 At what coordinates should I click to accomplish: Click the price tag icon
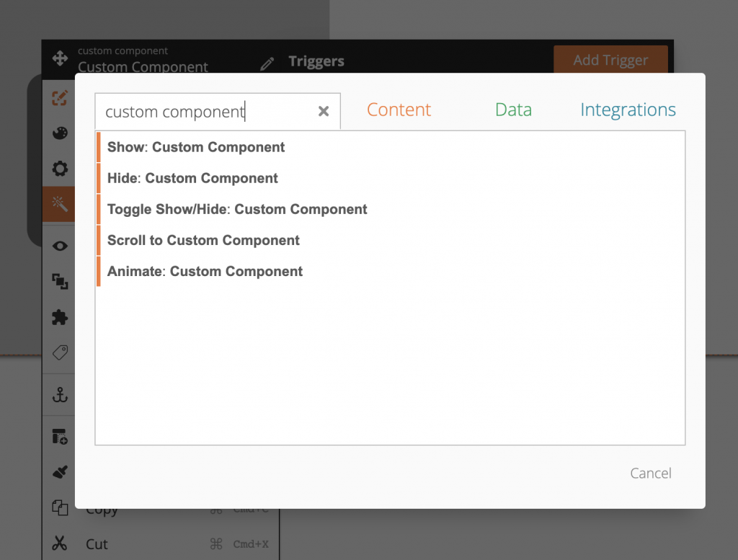(x=60, y=352)
